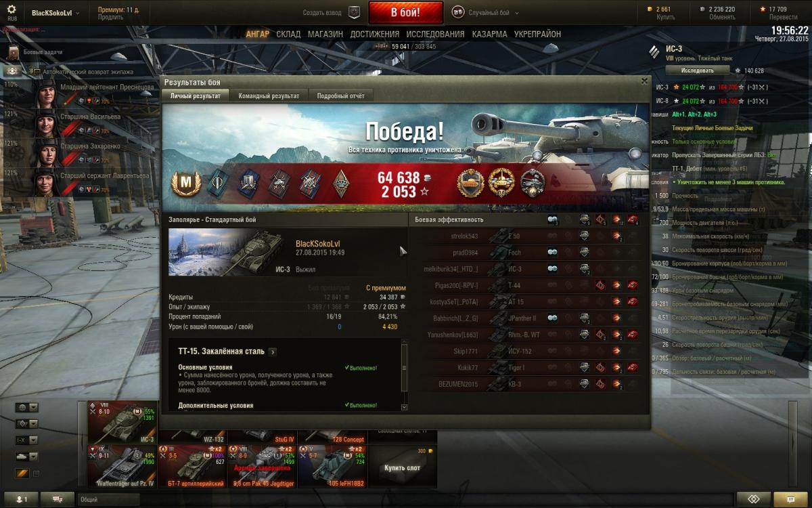Switch to Командный результат tab
Screen dimensions: 812x508
(x=269, y=96)
